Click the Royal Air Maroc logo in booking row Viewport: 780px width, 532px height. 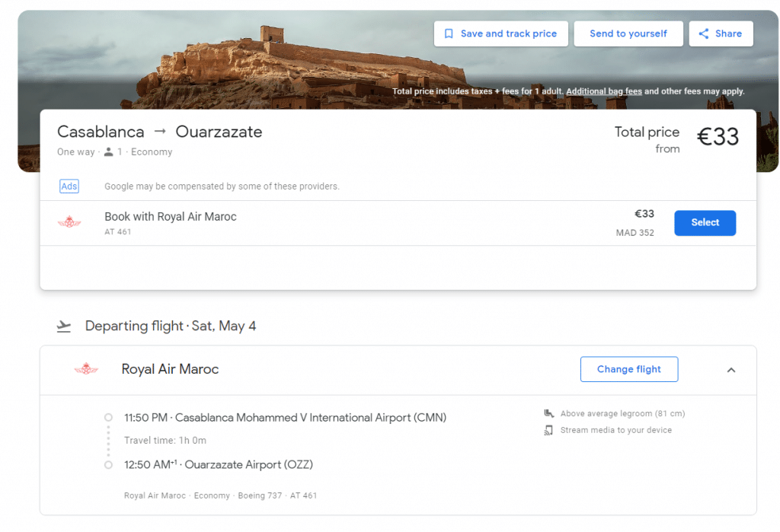tap(69, 221)
